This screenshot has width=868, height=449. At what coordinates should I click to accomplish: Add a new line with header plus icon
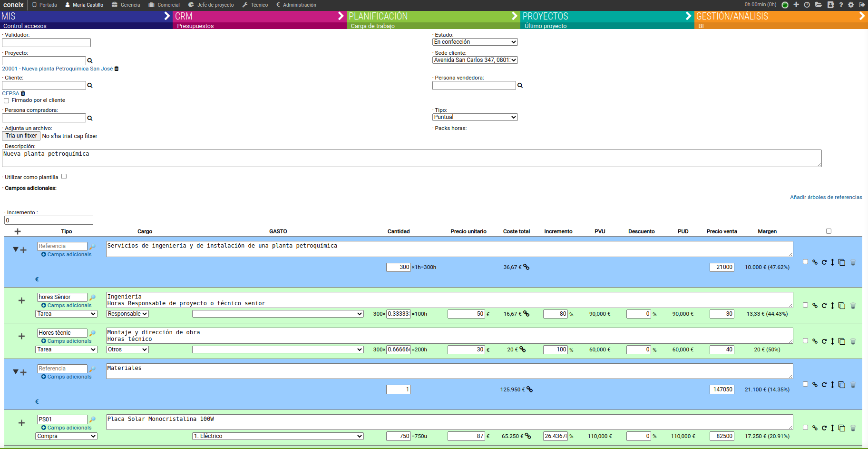18,231
